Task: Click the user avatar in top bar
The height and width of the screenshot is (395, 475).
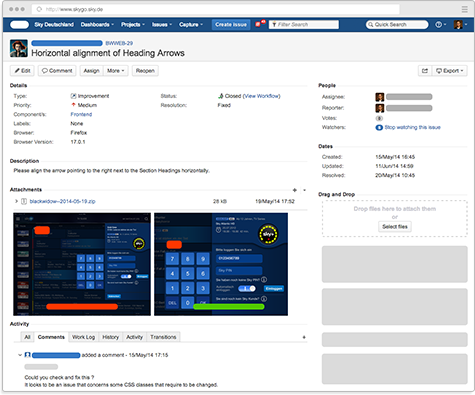Action: click(458, 24)
